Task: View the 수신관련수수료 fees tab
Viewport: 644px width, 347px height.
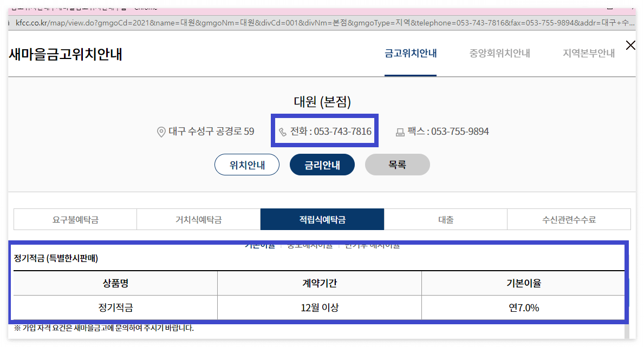Action: pyautogui.click(x=569, y=219)
